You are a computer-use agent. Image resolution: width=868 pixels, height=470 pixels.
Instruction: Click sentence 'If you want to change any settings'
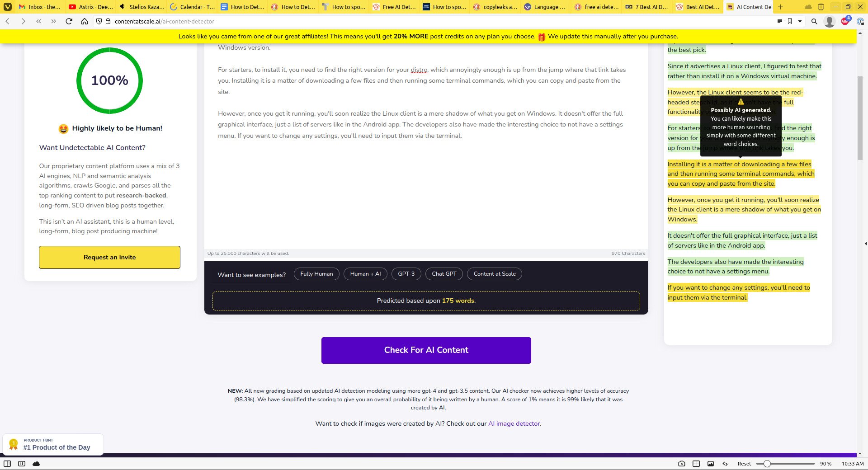tap(739, 292)
